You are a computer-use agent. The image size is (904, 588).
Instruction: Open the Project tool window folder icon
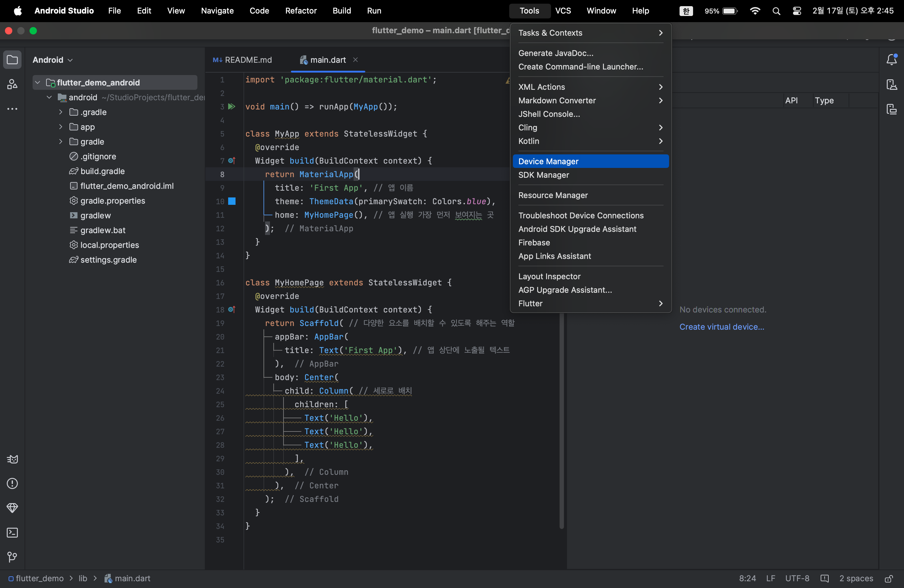[x=12, y=60]
